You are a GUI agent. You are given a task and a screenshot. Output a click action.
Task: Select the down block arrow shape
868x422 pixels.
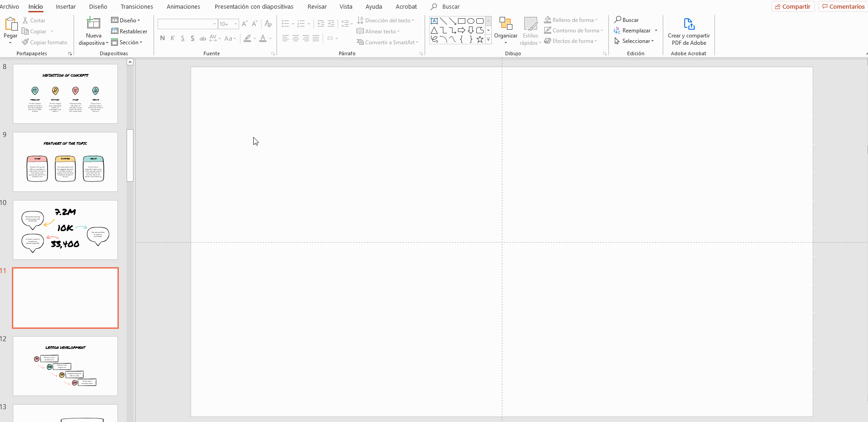pyautogui.click(x=471, y=30)
